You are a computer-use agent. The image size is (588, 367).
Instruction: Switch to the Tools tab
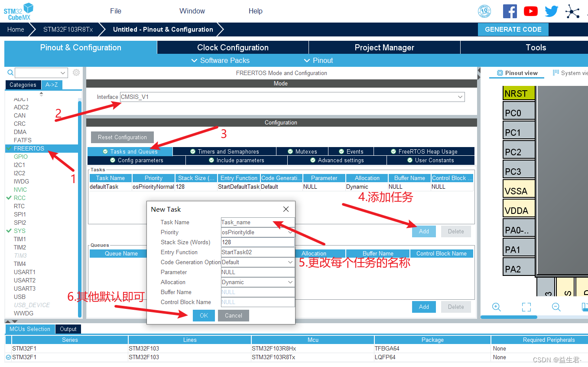(x=524, y=48)
